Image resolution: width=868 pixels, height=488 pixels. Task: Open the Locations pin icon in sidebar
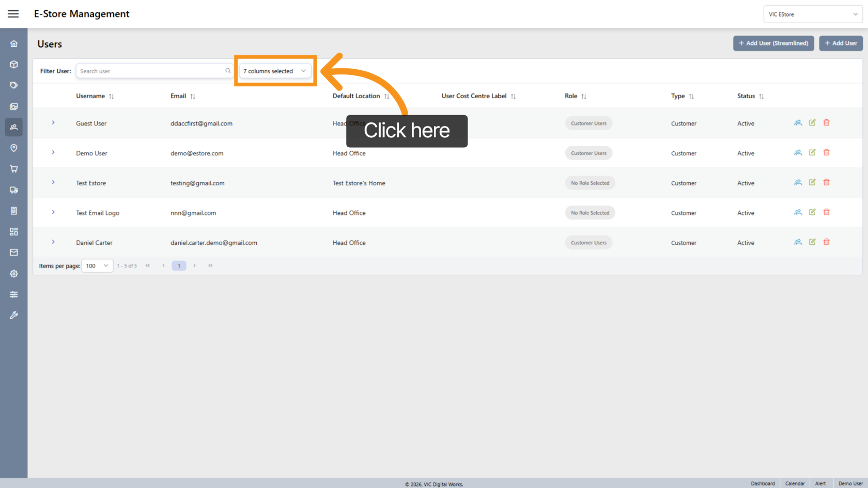point(13,148)
